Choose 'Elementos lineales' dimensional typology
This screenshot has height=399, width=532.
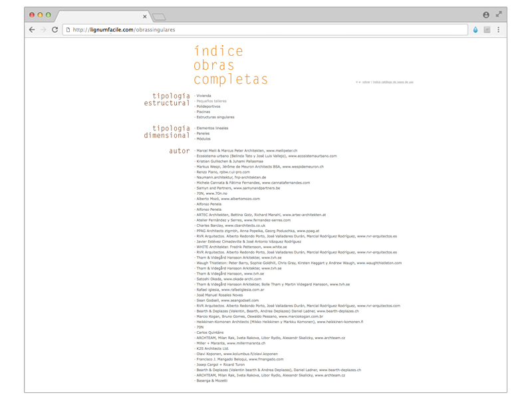(212, 128)
